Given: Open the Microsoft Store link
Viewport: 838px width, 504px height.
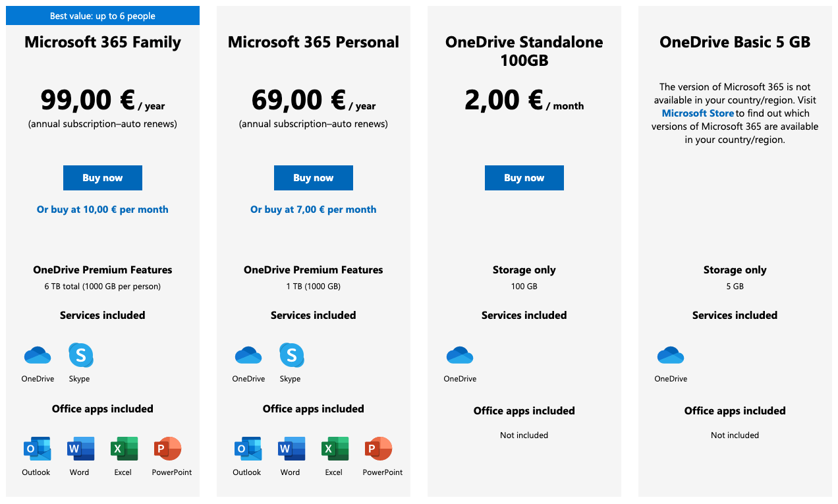Looking at the screenshot, I should [698, 113].
